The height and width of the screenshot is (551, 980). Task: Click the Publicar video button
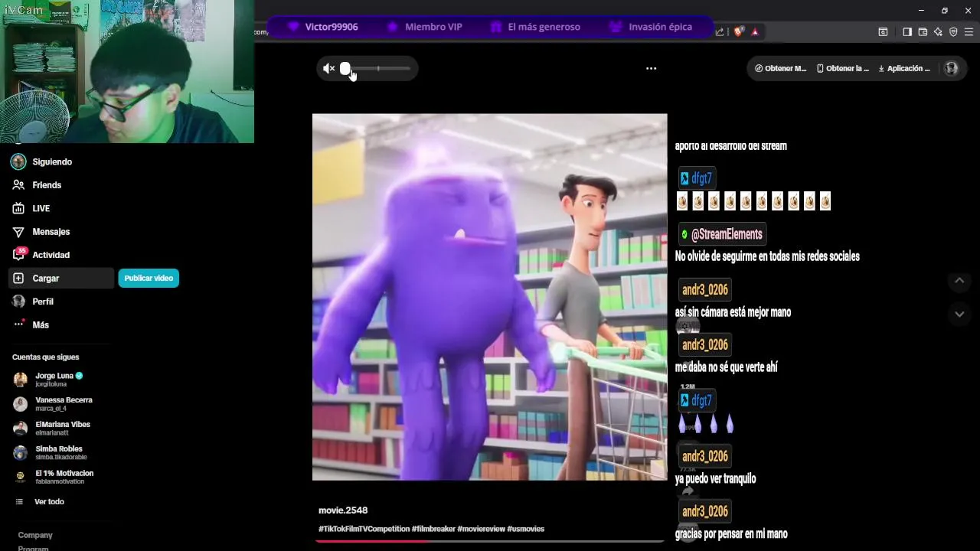[x=149, y=279]
